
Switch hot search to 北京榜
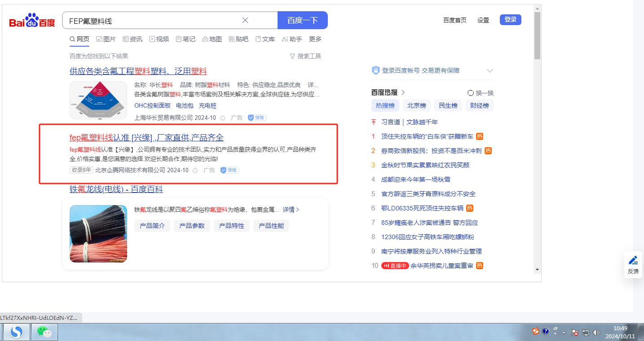(416, 106)
